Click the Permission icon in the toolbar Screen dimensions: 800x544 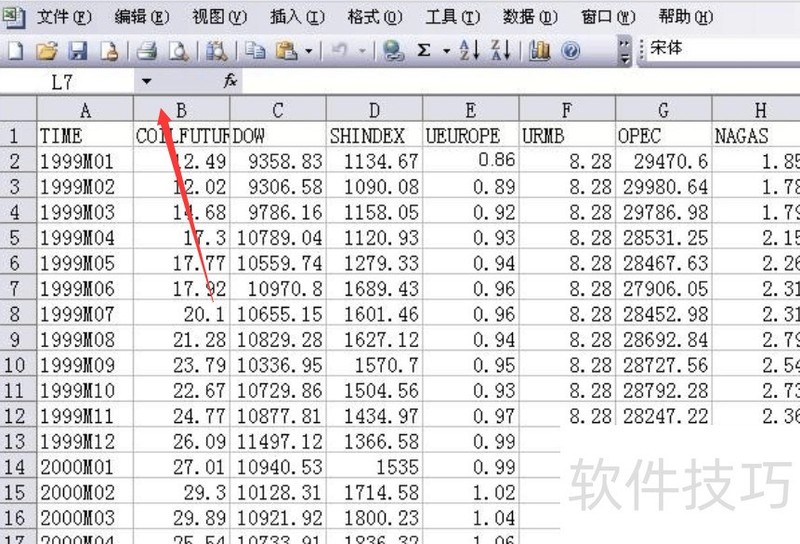click(109, 51)
